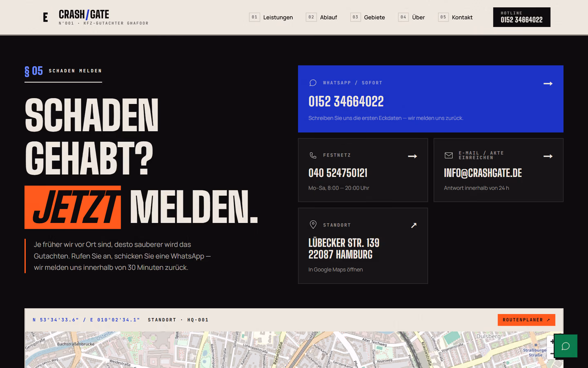Screen dimensions: 588x368
Task: Click the diagonal arrow in Standort card
Action: pyautogui.click(x=414, y=225)
